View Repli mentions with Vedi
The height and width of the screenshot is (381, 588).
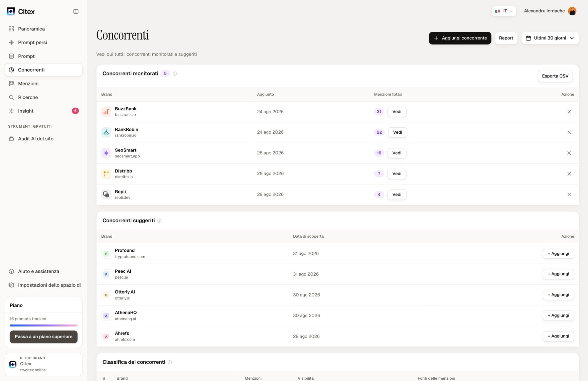click(397, 195)
